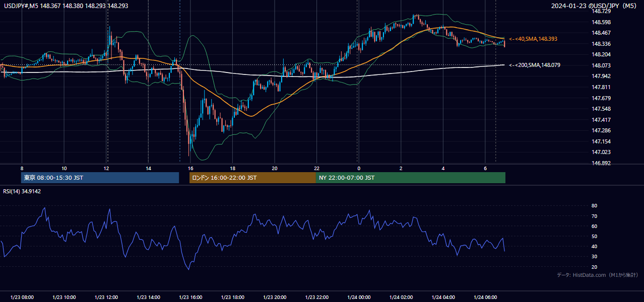
Task: Click hour tick 0 under price chart
Action: (x=359, y=168)
